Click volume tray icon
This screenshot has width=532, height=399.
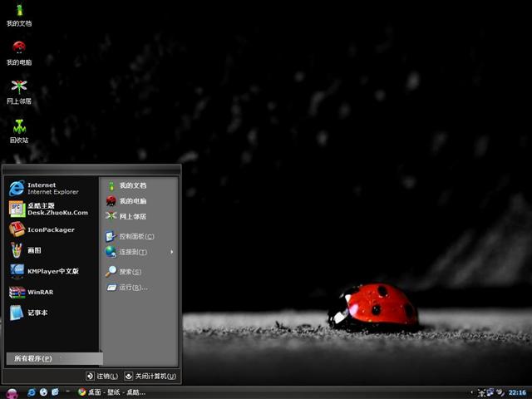[500, 392]
